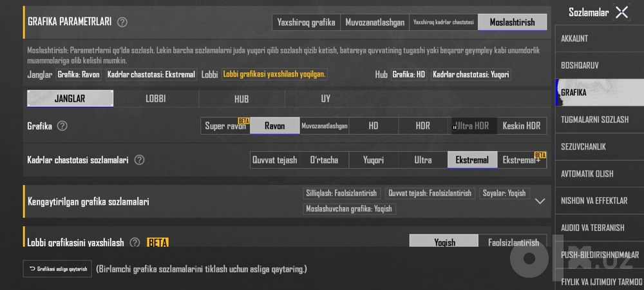Switch to the HUB tab

point(241,99)
